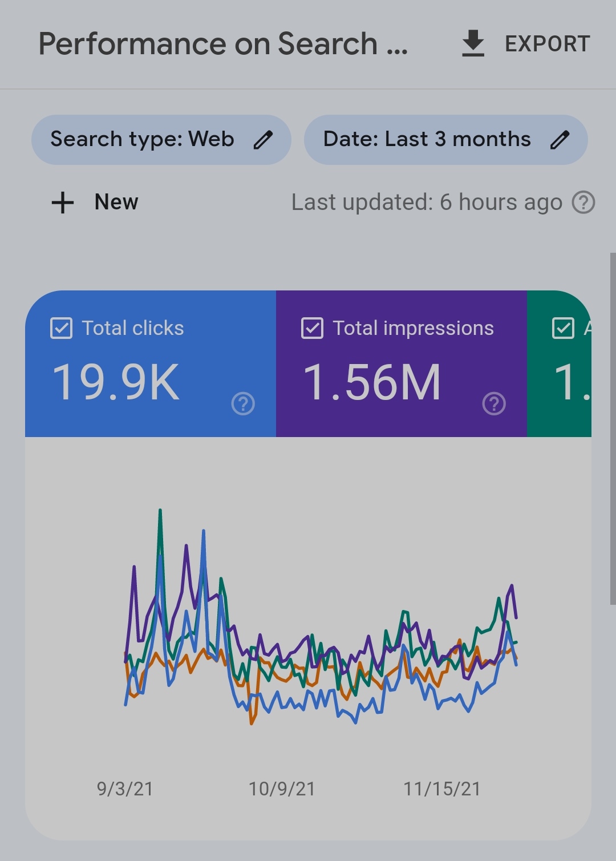Click the tallest green peak in the chart
This screenshot has height=861, width=616.
pos(160,511)
